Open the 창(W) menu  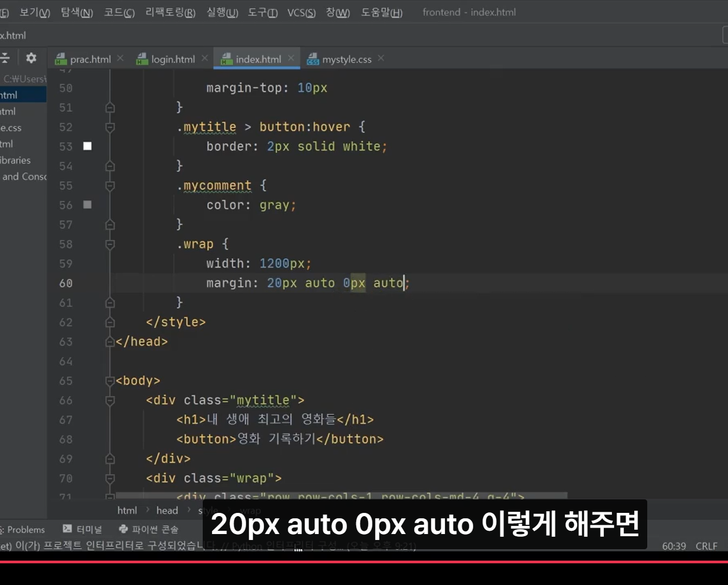pyautogui.click(x=338, y=12)
